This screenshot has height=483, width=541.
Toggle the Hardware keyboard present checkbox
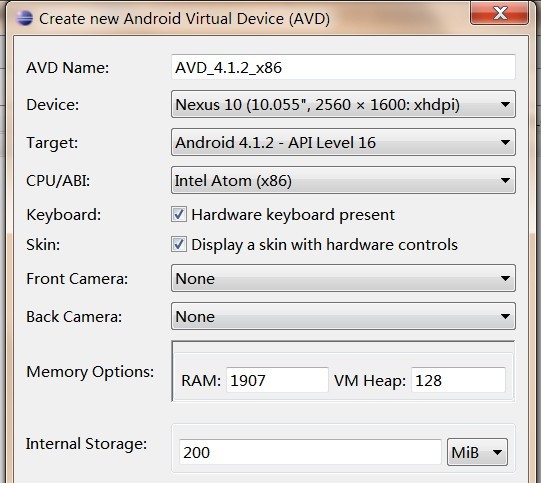(179, 214)
